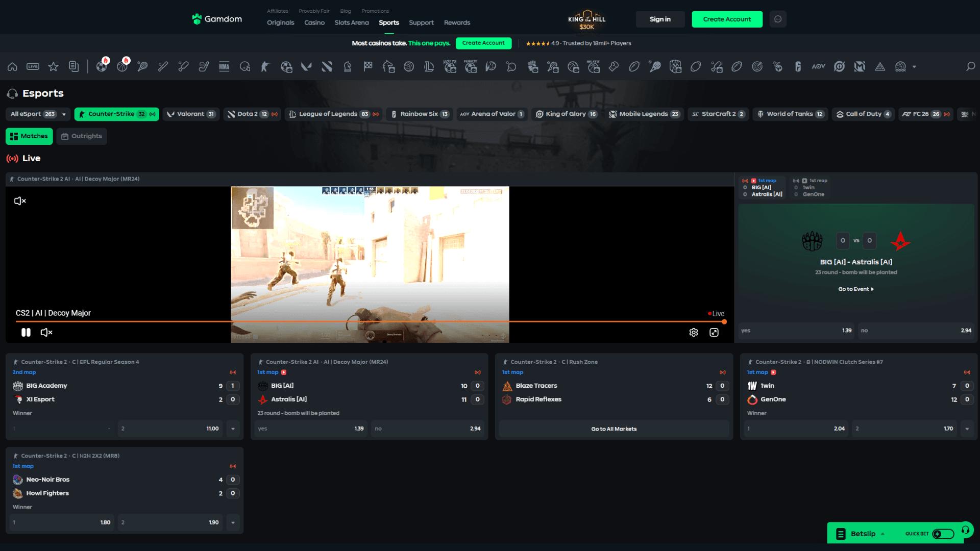Screen dimensions: 980x551
Task: Select the snooker triangle icon
Action: pyautogui.click(x=880, y=67)
